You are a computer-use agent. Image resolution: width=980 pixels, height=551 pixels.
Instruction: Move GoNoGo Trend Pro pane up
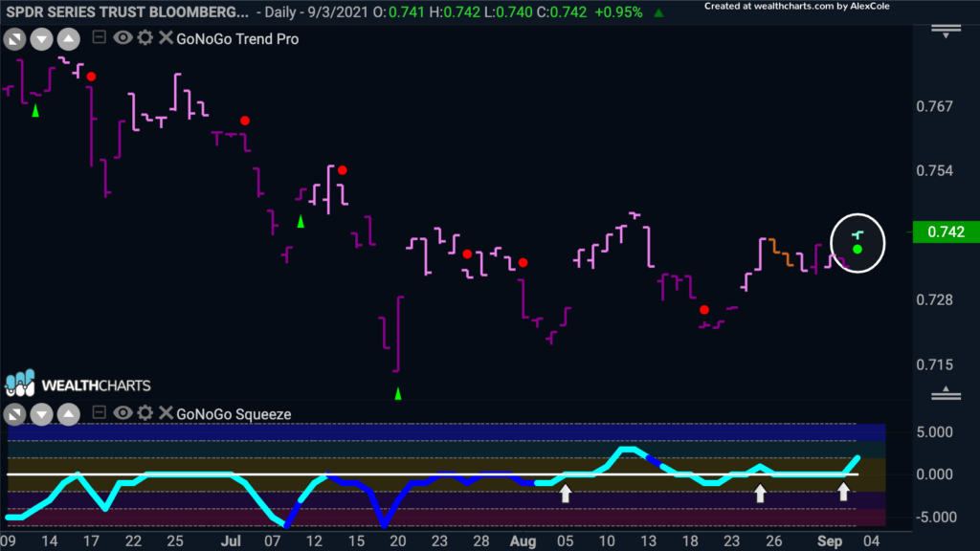tap(68, 39)
